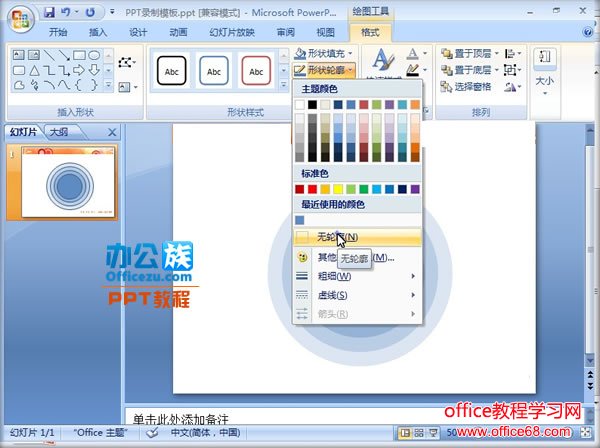Open 其他轮廓颜色(M) more outline colors
The image size is (600, 448).
(x=357, y=257)
